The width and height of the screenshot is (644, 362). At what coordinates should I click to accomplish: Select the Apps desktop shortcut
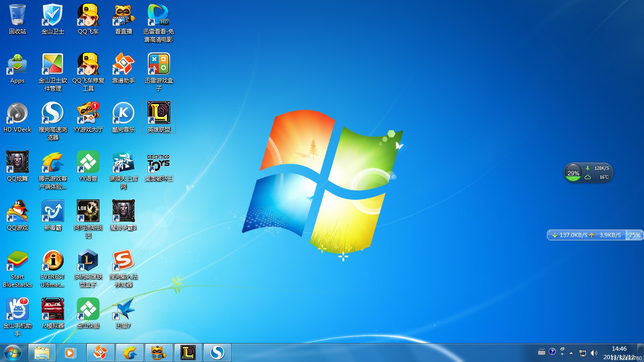(17, 68)
